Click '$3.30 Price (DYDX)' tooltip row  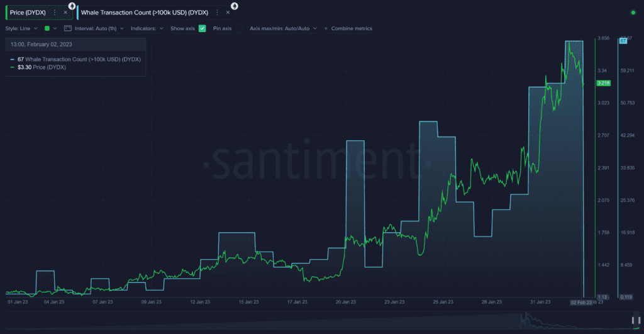(38, 67)
